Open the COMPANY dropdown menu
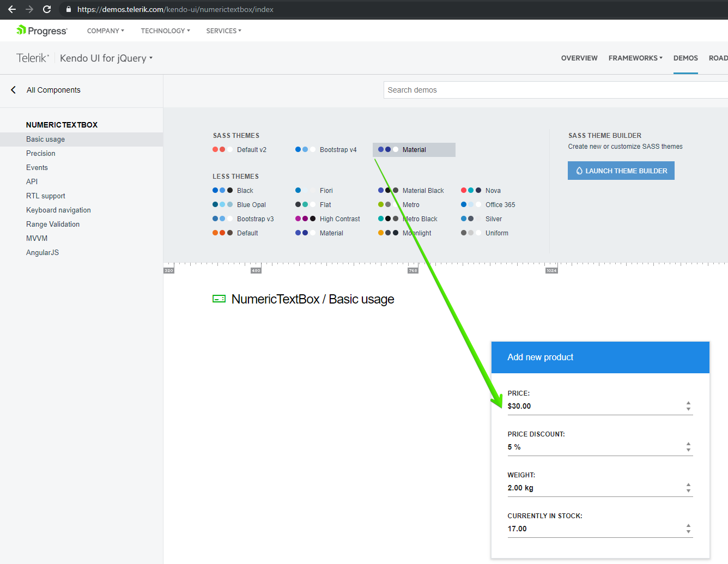Screen dimensions: 728x564 pos(106,31)
